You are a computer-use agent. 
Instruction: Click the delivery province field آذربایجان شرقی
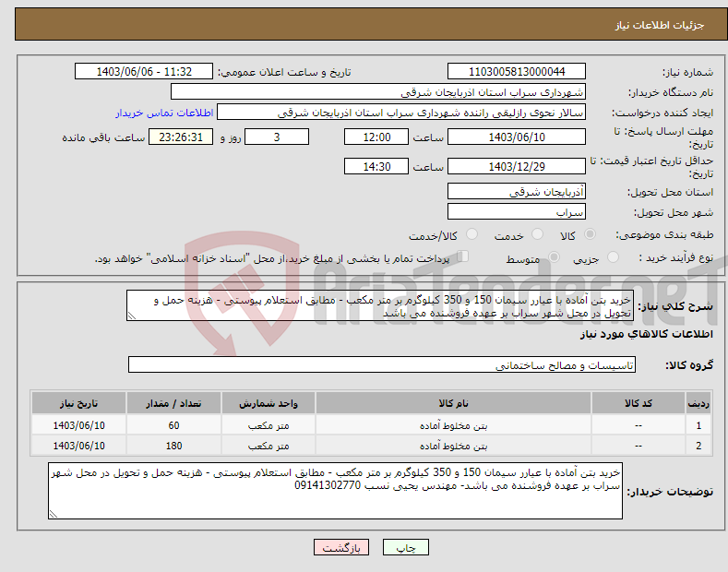tap(517, 191)
